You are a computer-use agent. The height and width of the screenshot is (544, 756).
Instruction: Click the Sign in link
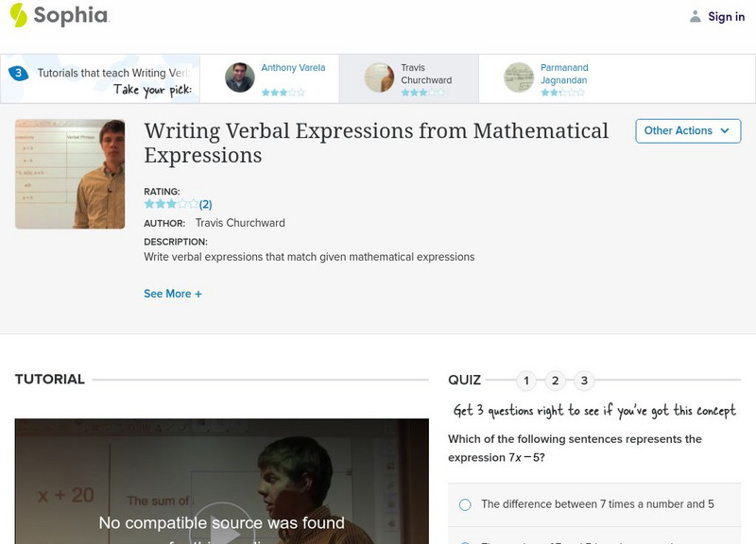tap(725, 15)
